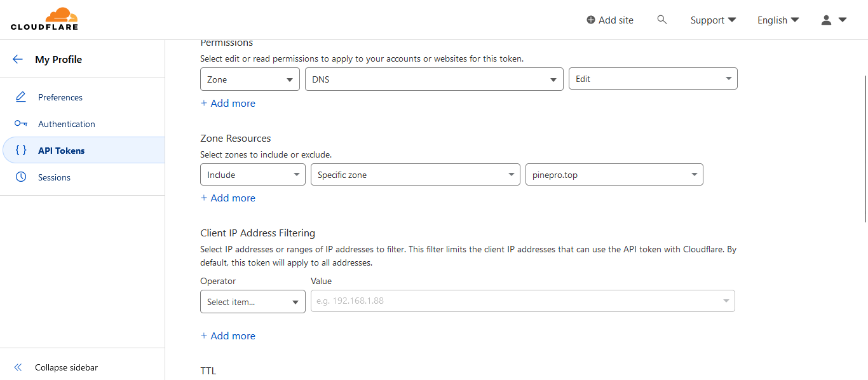Select the pinepro.top zone dropdown

pyautogui.click(x=614, y=175)
